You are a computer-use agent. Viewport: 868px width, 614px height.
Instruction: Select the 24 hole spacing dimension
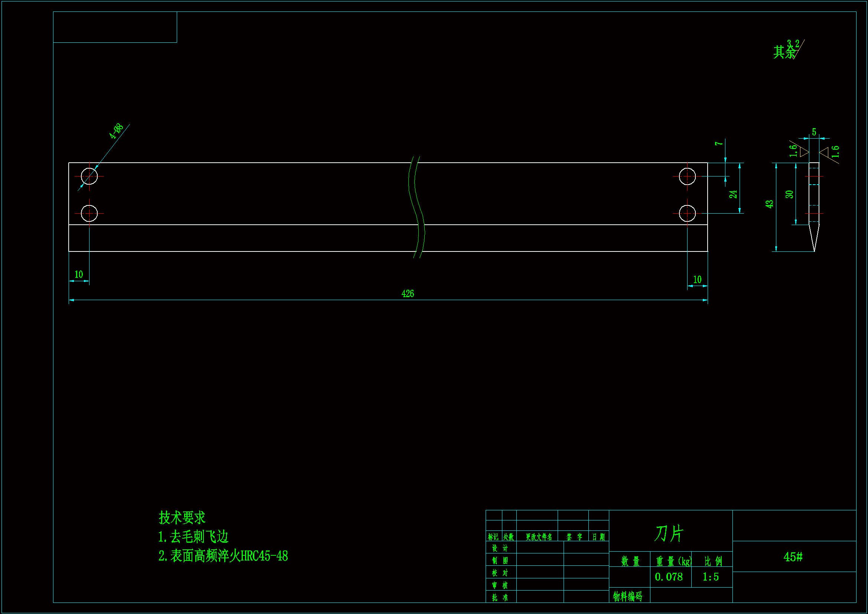point(733,194)
